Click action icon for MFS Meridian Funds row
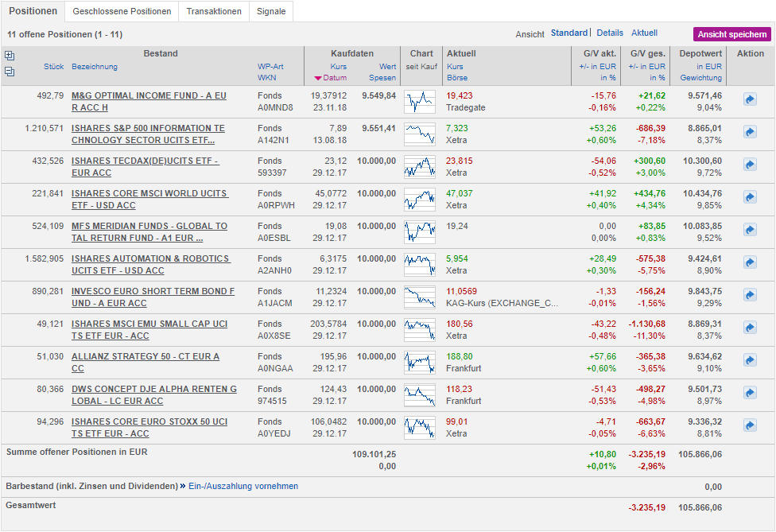This screenshot has width=776, height=532. click(750, 230)
